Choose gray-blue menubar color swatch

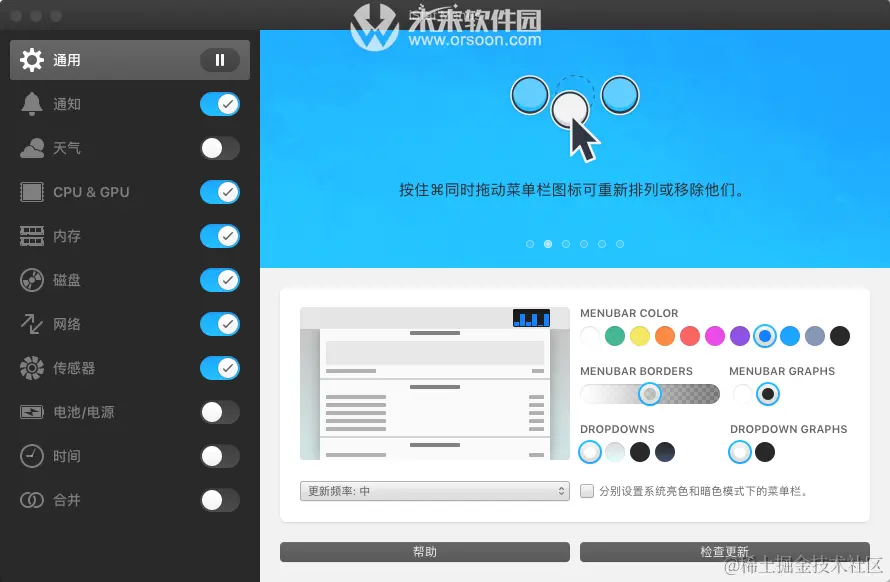(815, 336)
